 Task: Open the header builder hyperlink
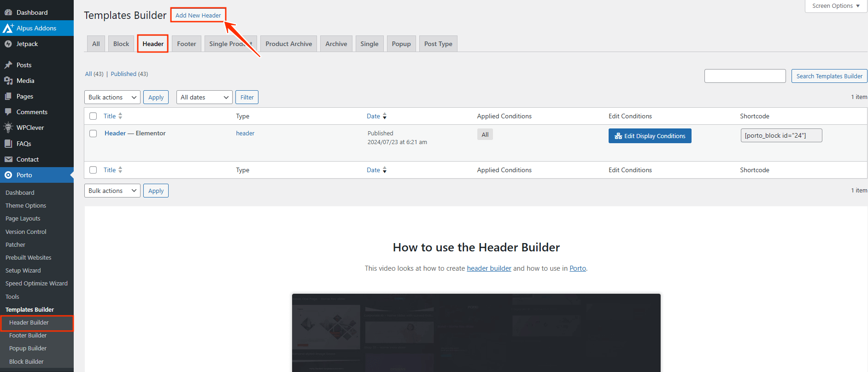[x=489, y=268]
